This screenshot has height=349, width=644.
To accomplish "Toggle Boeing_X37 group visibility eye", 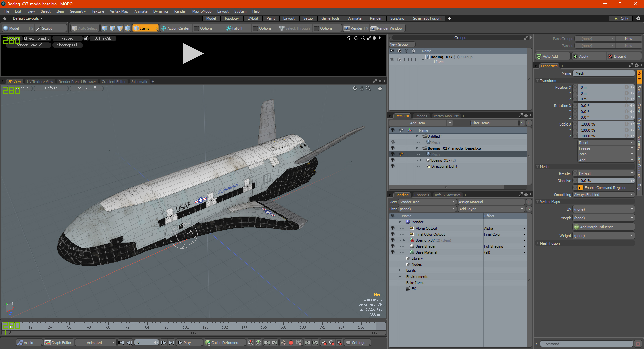I will point(392,59).
